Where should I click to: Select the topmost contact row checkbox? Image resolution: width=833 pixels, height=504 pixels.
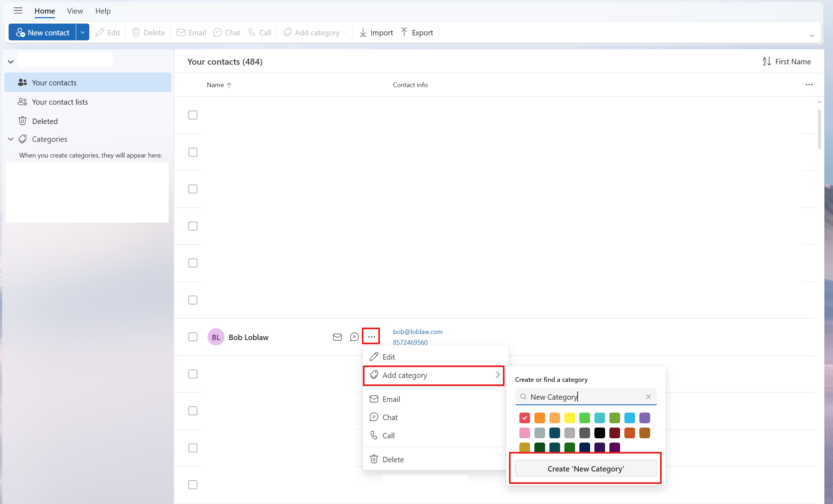tap(193, 115)
